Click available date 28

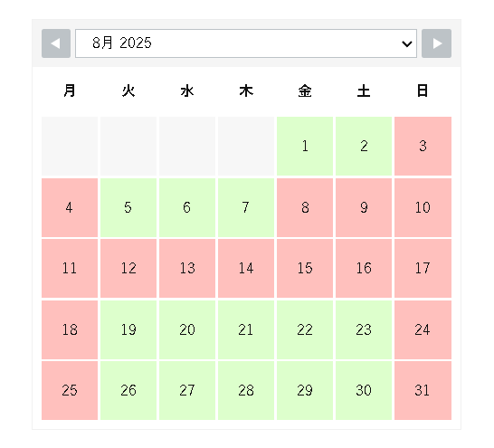(x=246, y=391)
